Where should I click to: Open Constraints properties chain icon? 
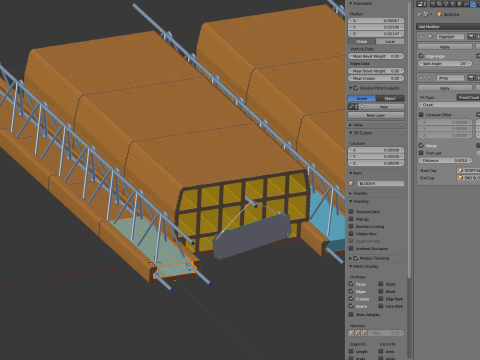tap(466, 4)
